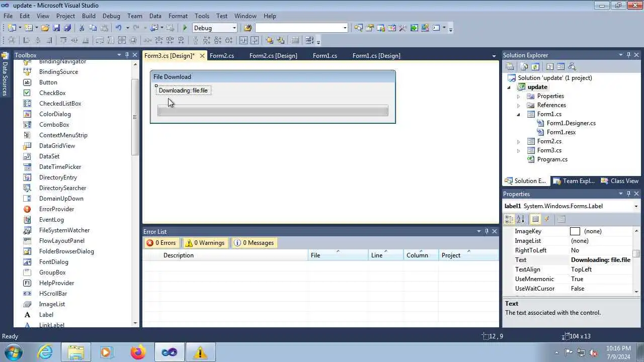Select the progress bar on the form
The width and height of the screenshot is (644, 362).
click(x=273, y=110)
